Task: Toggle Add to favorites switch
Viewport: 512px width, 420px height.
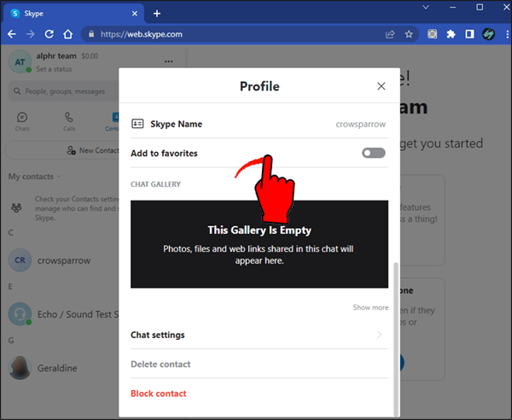Action: click(374, 153)
